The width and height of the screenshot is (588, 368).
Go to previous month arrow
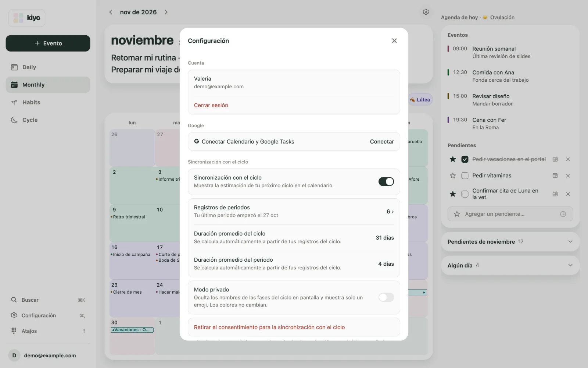coord(111,12)
